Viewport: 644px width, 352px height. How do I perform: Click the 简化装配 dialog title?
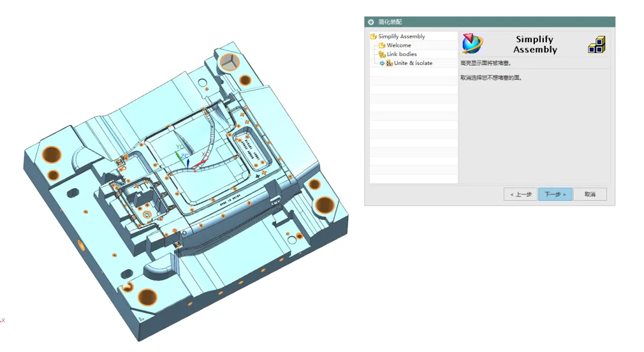(x=390, y=22)
